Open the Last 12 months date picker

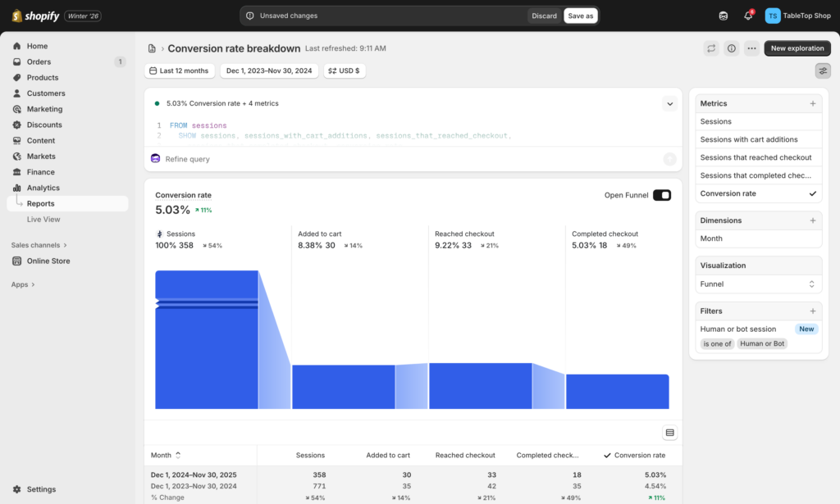point(180,70)
